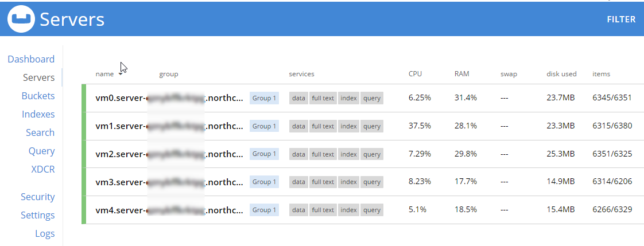644x246 pixels.
Task: Click the CPU column header
Action: coord(415,74)
